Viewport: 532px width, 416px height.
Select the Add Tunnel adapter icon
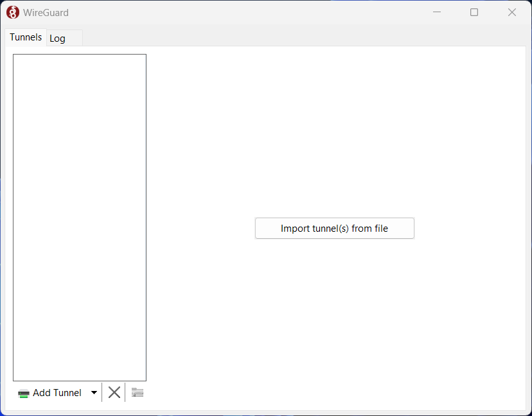tap(23, 392)
